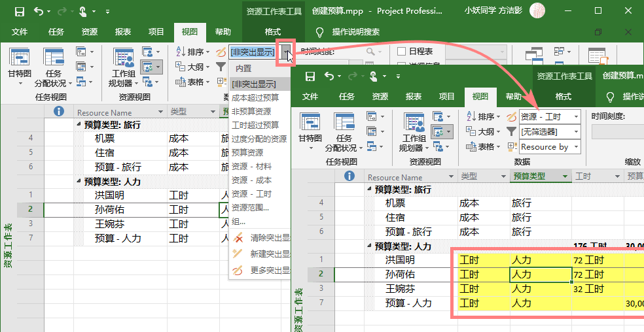Open Gantt chart view in front window
Screen dimensions: 644x332
tap(310, 131)
